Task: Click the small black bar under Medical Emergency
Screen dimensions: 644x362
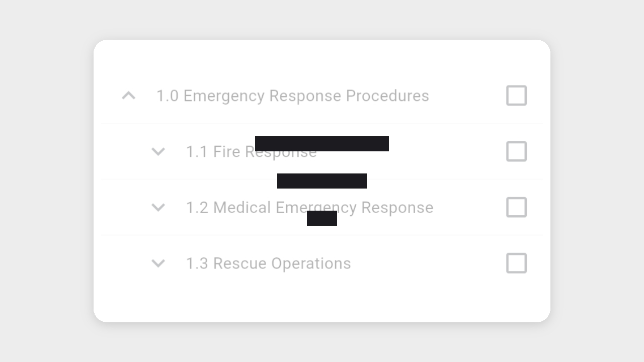Action: (322, 219)
